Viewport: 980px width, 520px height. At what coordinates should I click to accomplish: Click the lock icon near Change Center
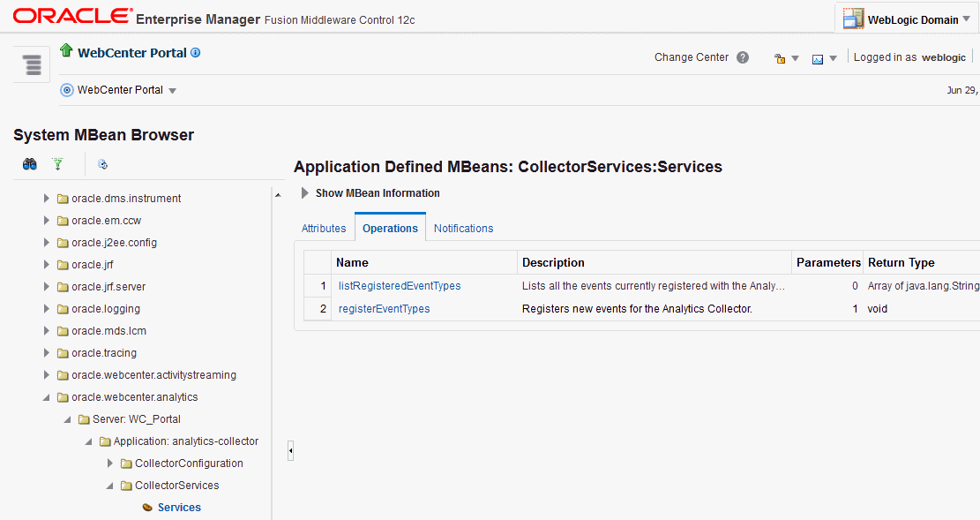[x=781, y=57]
